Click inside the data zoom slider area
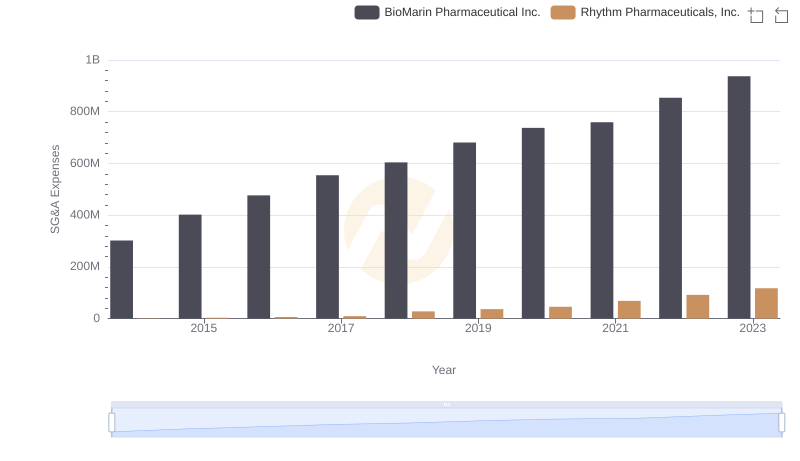The image size is (800, 461). pyautogui.click(x=446, y=422)
